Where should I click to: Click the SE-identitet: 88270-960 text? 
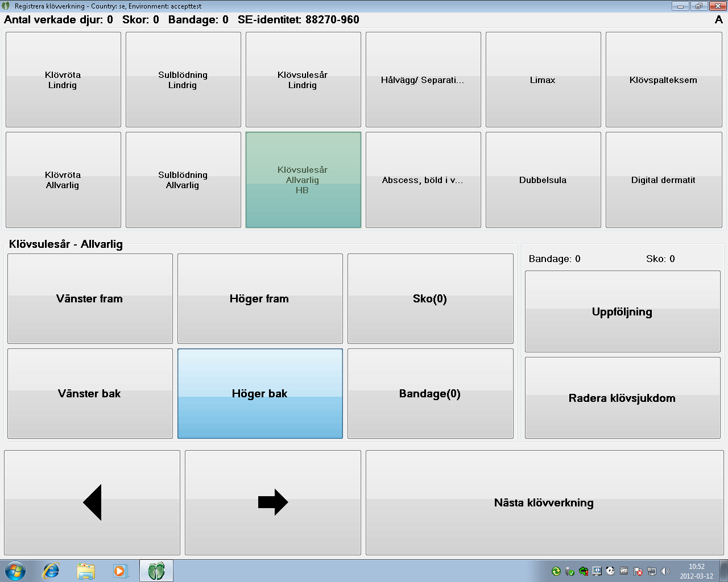[299, 20]
